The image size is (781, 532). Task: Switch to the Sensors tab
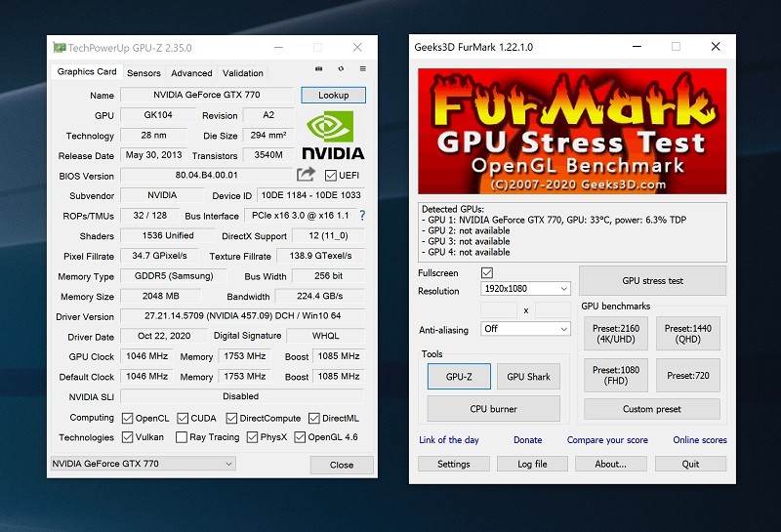tap(144, 73)
